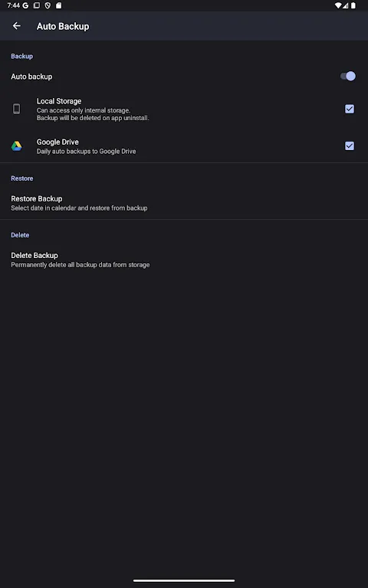Uncheck the Google Drive checkbox
The width and height of the screenshot is (368, 588).
[350, 146]
